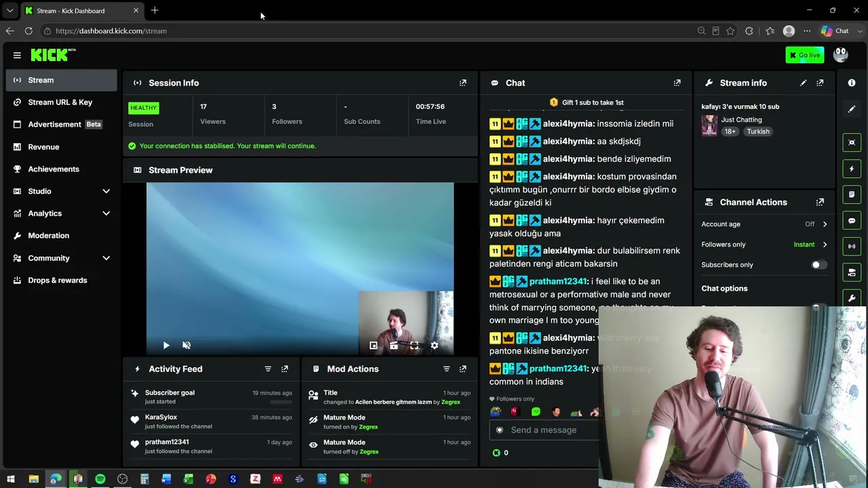Enter fullscreen on stream preview

pyautogui.click(x=414, y=345)
